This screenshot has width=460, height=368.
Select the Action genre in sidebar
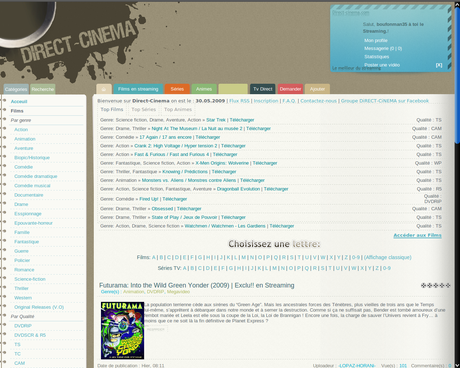pyautogui.click(x=21, y=129)
